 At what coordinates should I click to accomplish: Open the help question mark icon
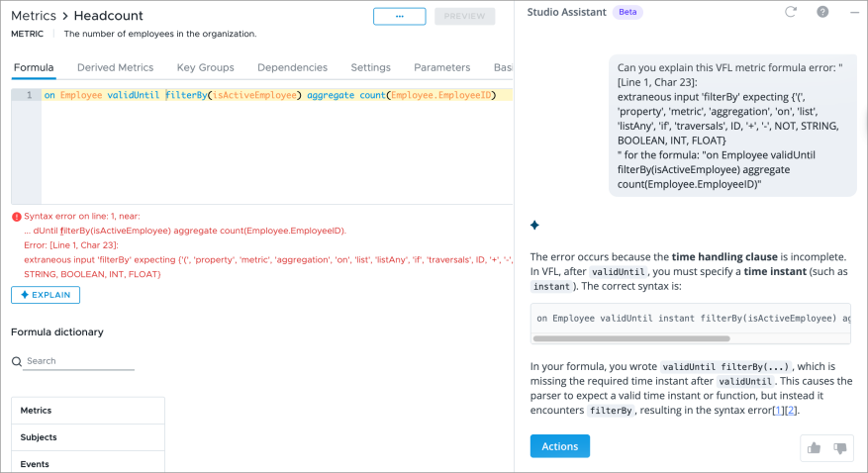(x=822, y=12)
